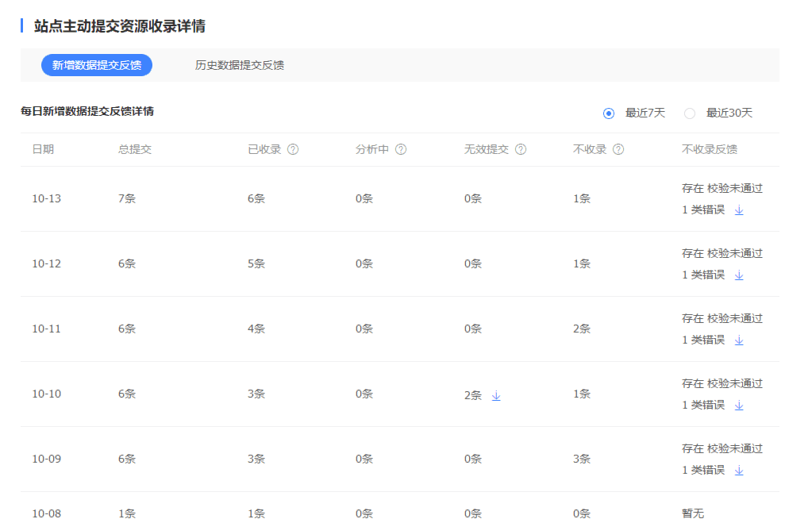Download error feedback for 10-09 row
The width and height of the screenshot is (812, 519).
click(x=739, y=471)
